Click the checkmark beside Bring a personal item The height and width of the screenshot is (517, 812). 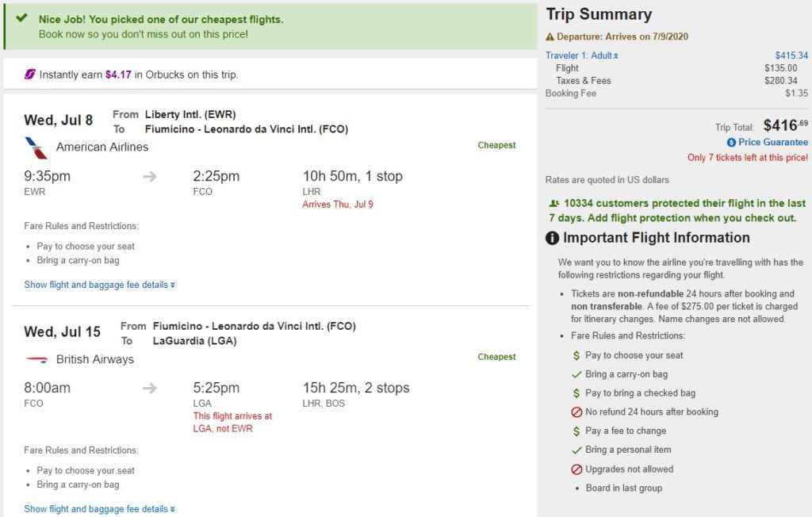click(576, 450)
